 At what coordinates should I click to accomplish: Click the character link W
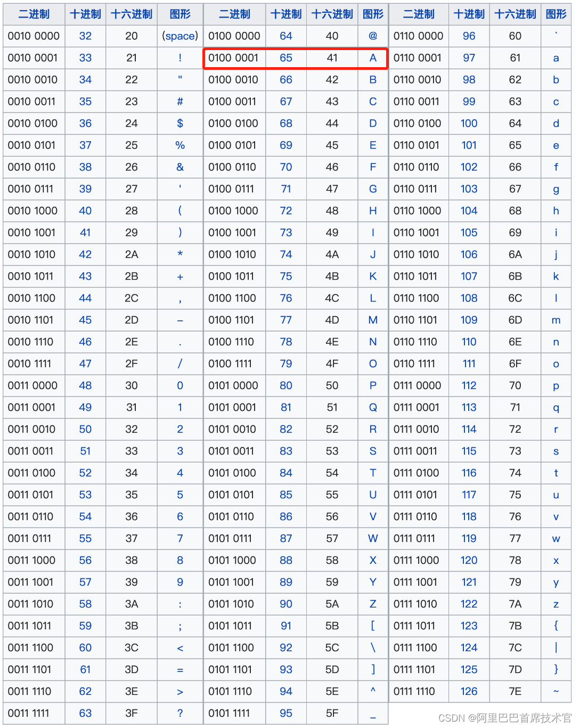coord(373,538)
